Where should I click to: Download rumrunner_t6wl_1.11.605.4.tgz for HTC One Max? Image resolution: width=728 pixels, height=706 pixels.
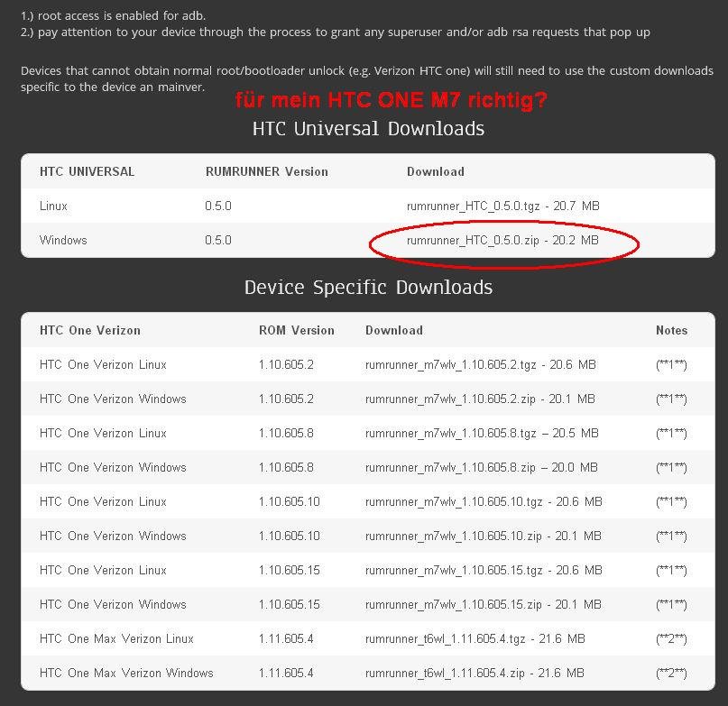point(475,638)
